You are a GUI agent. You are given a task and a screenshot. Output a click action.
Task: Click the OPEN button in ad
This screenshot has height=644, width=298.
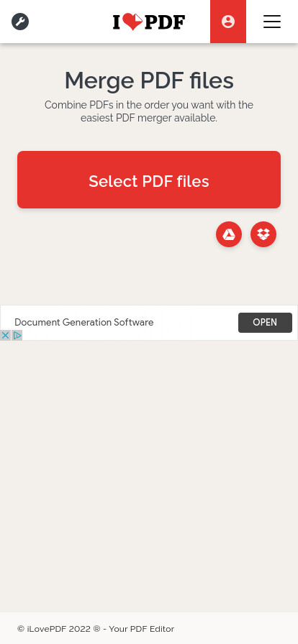(265, 323)
